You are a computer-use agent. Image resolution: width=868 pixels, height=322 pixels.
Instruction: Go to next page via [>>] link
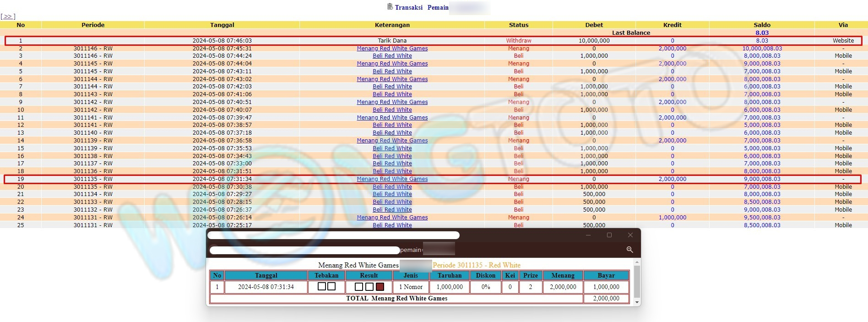click(8, 16)
